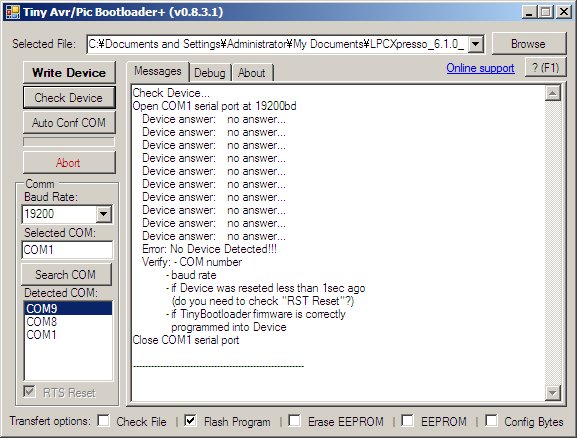Expand the Selected File path dropdown
Image resolution: width=577 pixels, height=438 pixels.
[x=475, y=44]
